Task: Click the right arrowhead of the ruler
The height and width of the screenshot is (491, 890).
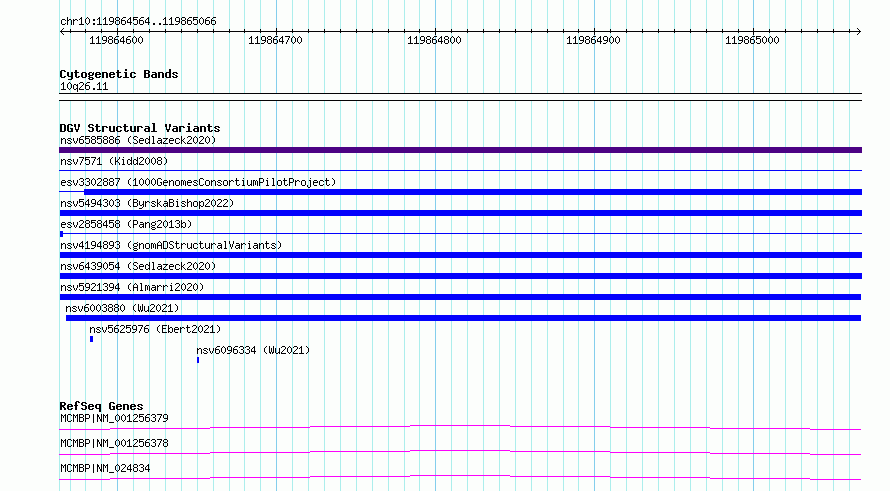Action: coord(858,31)
